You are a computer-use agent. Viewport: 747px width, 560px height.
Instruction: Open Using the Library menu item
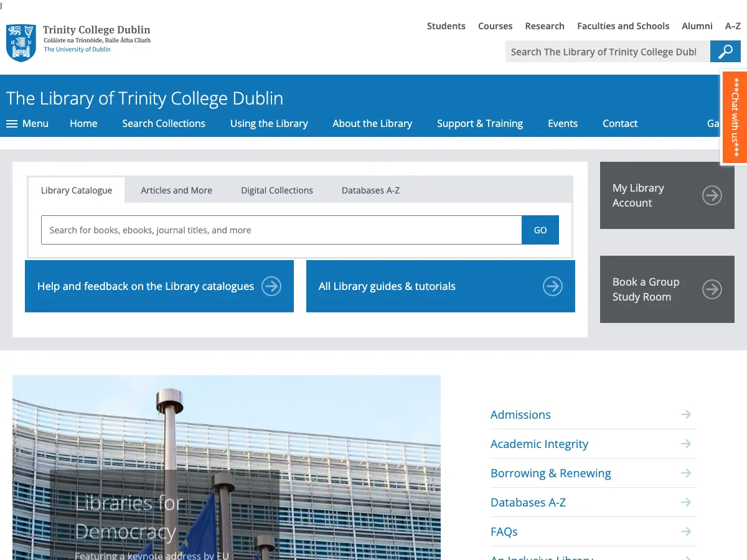(269, 123)
